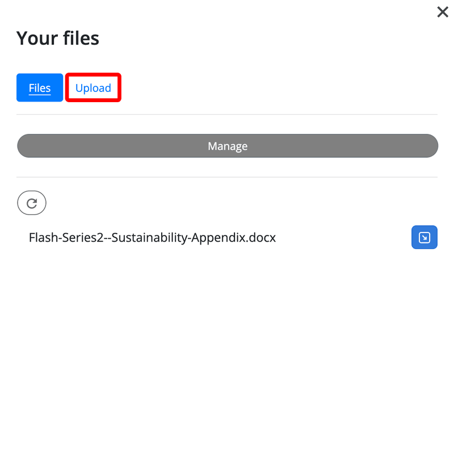Open Upload to add a new file
This screenshot has width=454, height=476.
tap(93, 88)
